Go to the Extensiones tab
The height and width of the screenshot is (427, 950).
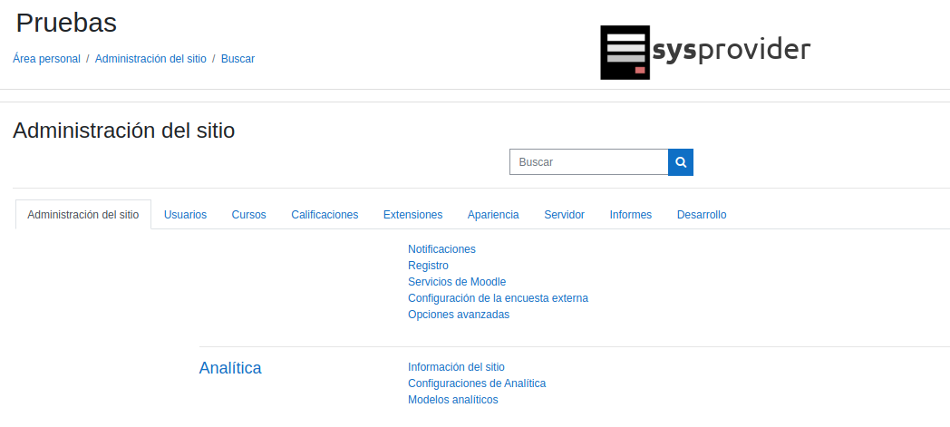coord(412,215)
